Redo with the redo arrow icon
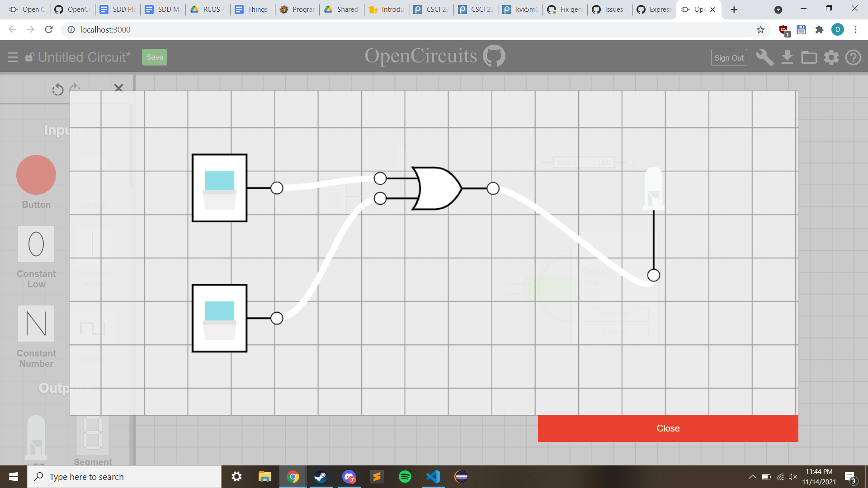 pos(75,87)
